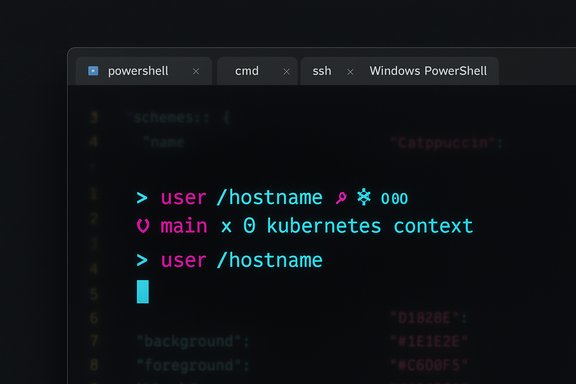Click the blurred "background" key text
576x384 pixels.
pos(193,341)
